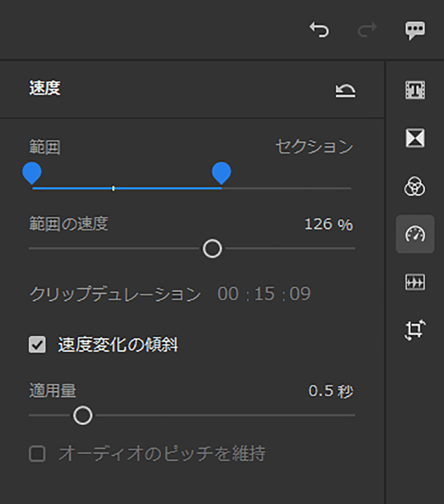Click the greyed redo arrow icon
The width and height of the screenshot is (444, 504).
click(x=367, y=30)
